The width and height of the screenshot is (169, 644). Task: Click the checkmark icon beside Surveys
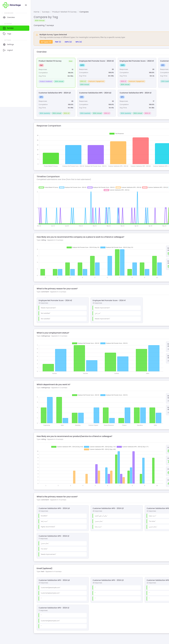tap(4, 28)
